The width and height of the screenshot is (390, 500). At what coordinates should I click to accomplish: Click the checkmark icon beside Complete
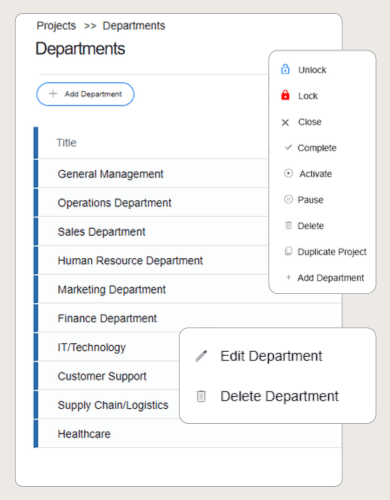tap(288, 147)
